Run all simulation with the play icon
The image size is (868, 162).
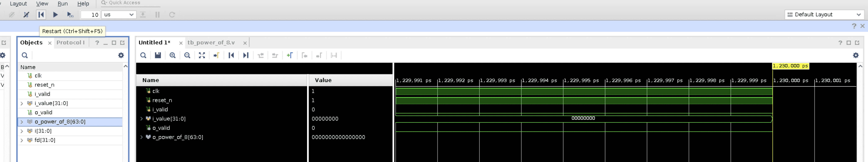[56, 14]
